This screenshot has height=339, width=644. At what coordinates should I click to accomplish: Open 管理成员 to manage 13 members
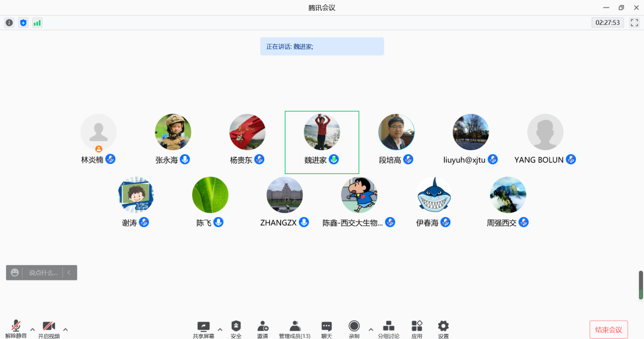click(295, 328)
